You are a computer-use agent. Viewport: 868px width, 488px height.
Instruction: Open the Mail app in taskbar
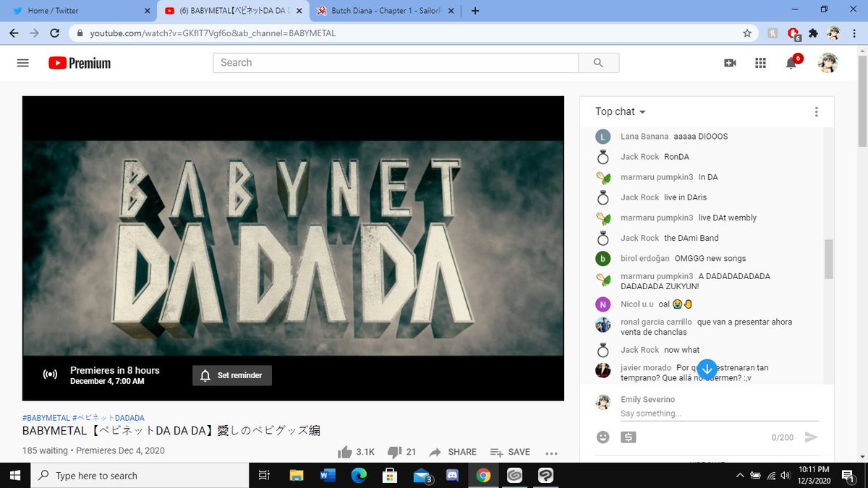tap(422, 476)
